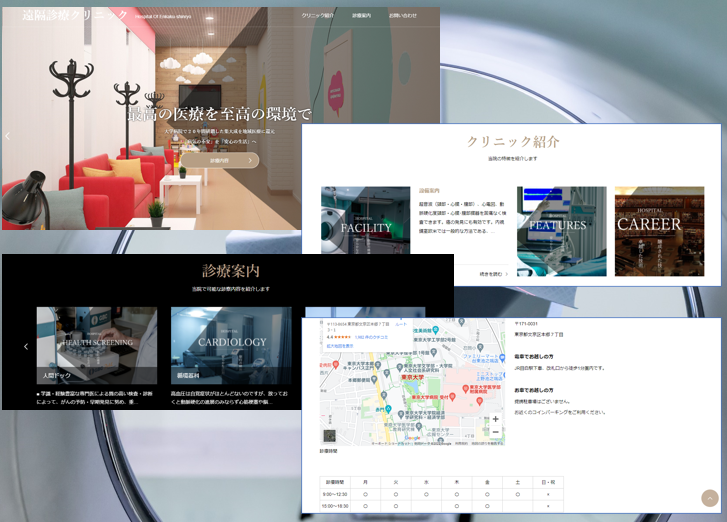Click the CAREER thumbnail card
Screen dimensions: 727x522
(659, 231)
